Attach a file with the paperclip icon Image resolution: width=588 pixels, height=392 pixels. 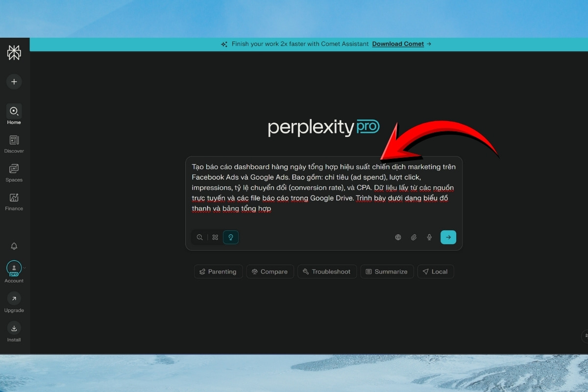click(x=414, y=237)
